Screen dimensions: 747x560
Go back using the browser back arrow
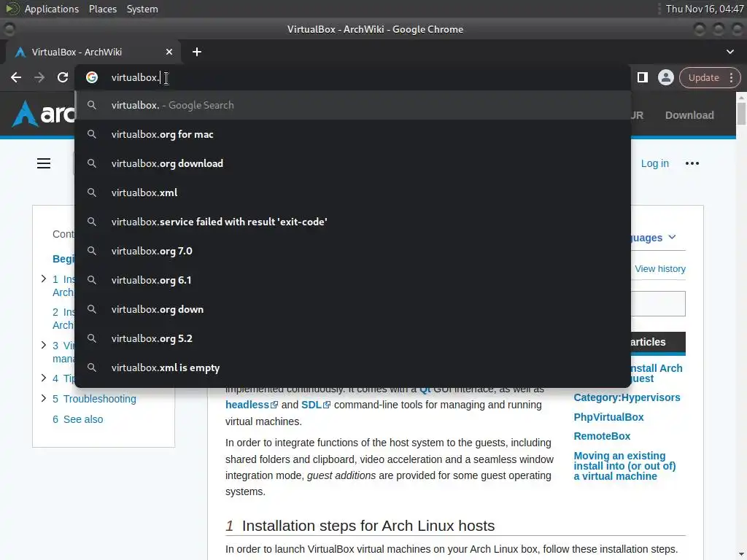click(16, 77)
